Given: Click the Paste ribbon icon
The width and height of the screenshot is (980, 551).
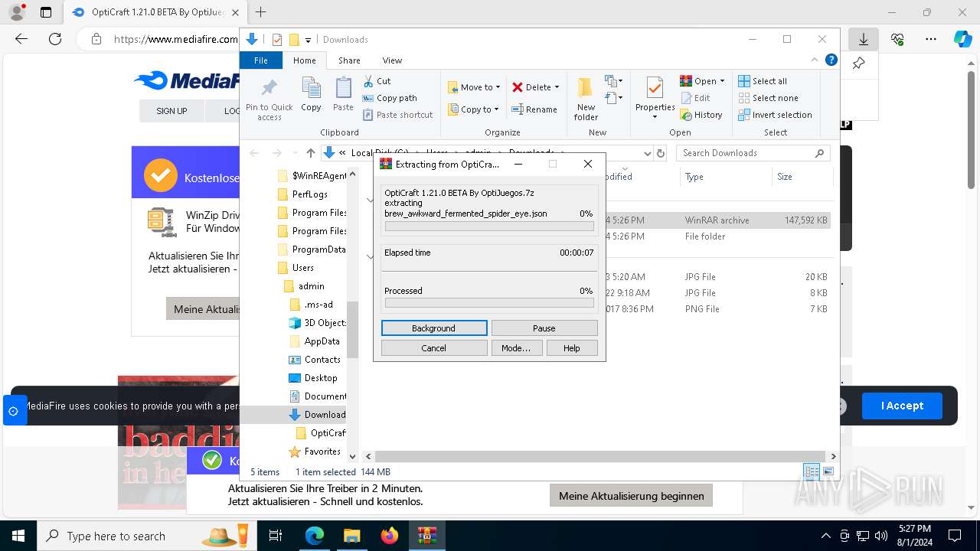Looking at the screenshot, I should point(343,95).
